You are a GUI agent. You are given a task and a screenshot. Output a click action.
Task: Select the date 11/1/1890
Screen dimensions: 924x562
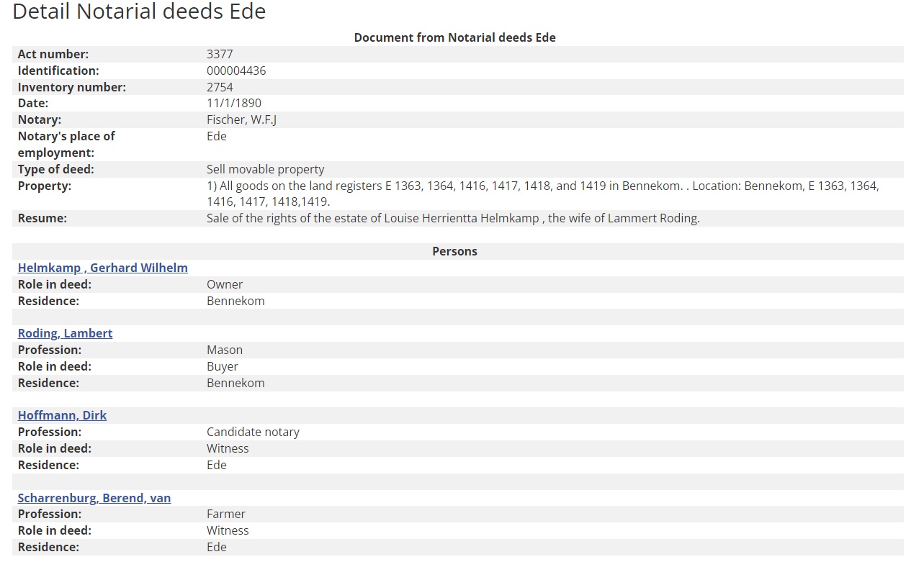(x=234, y=103)
